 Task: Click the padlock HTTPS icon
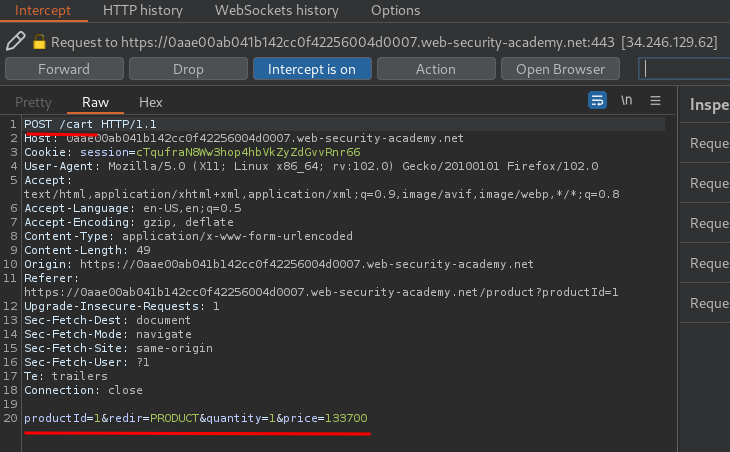coord(39,42)
